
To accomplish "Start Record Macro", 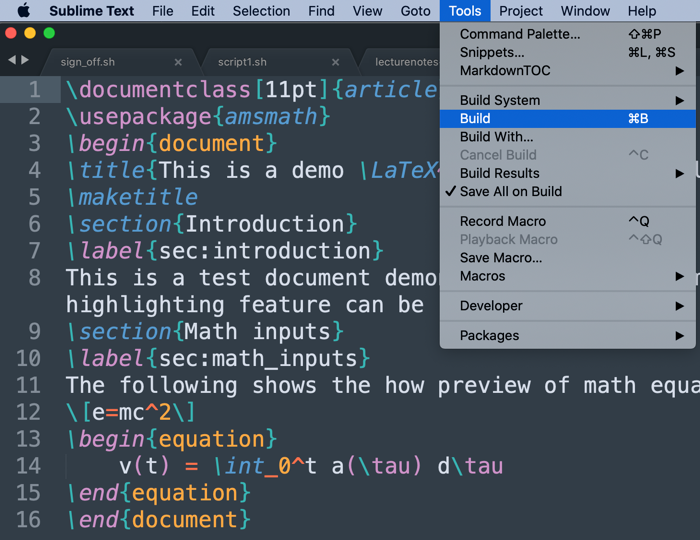I will (567, 221).
